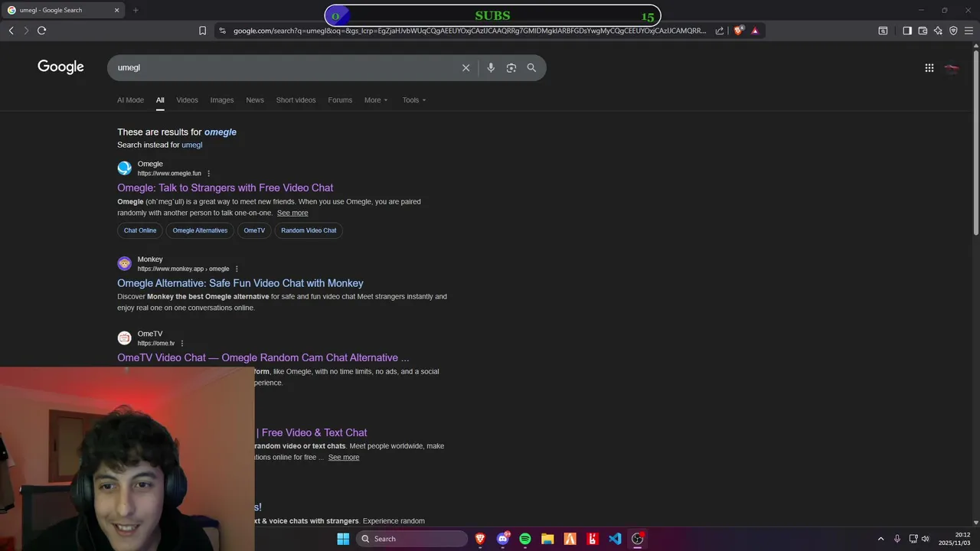The width and height of the screenshot is (980, 551).
Task: Submit search with magnifier icon
Action: (531, 67)
